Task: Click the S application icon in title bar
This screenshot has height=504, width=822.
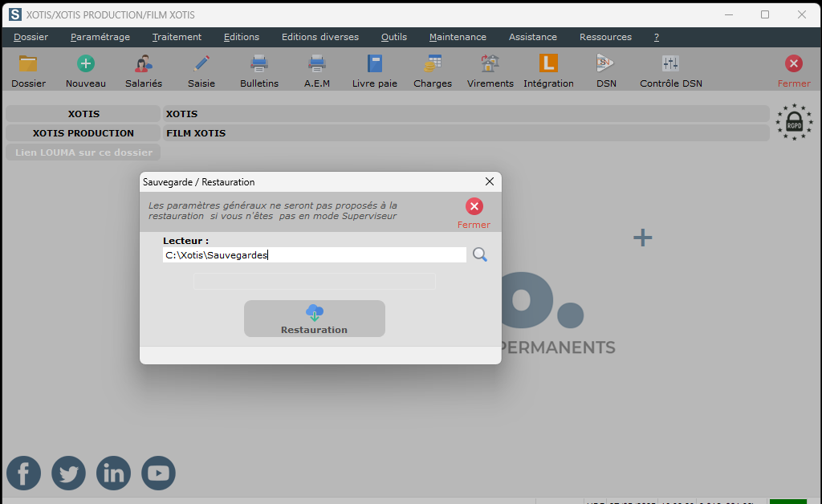Action: 15,14
